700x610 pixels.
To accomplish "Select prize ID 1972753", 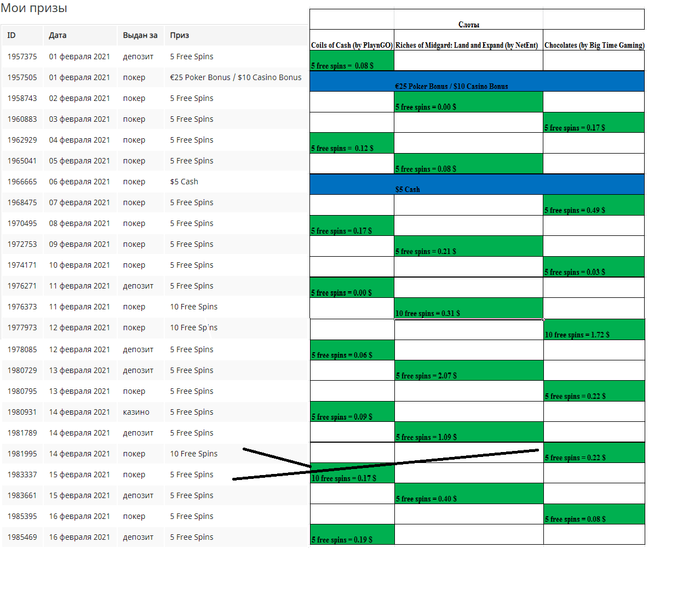I will point(22,244).
